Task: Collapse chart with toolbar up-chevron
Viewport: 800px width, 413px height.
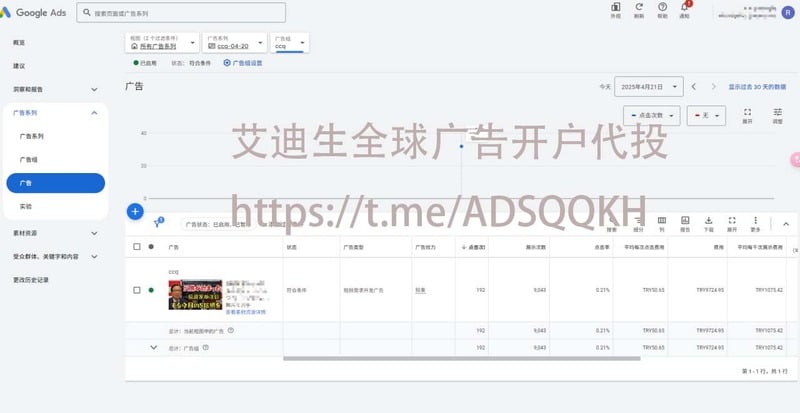Action: (786, 224)
